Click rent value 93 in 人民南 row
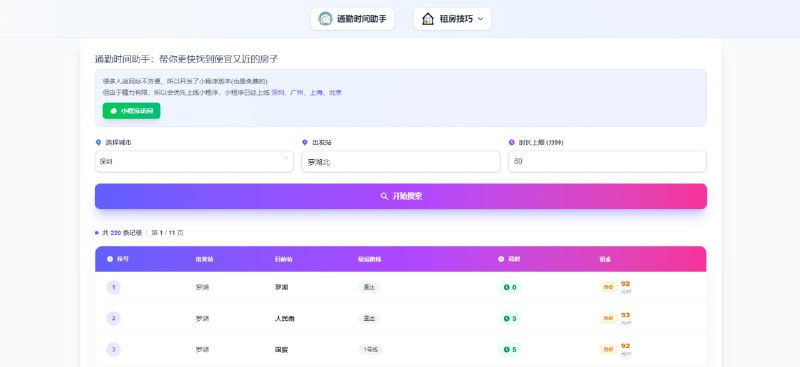 [626, 315]
